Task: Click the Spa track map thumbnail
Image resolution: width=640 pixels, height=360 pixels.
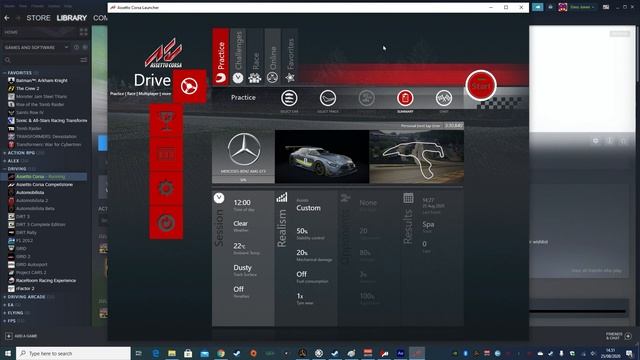Action: pyautogui.click(x=416, y=157)
